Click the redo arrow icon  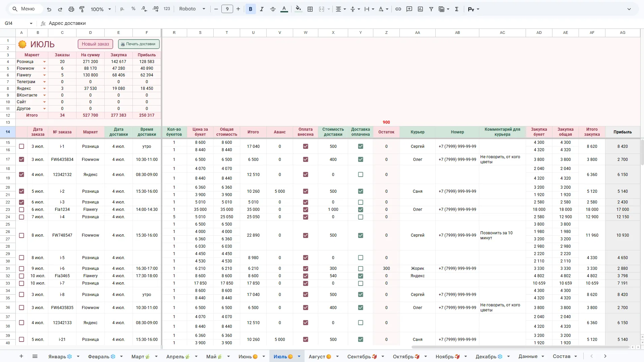tap(60, 9)
